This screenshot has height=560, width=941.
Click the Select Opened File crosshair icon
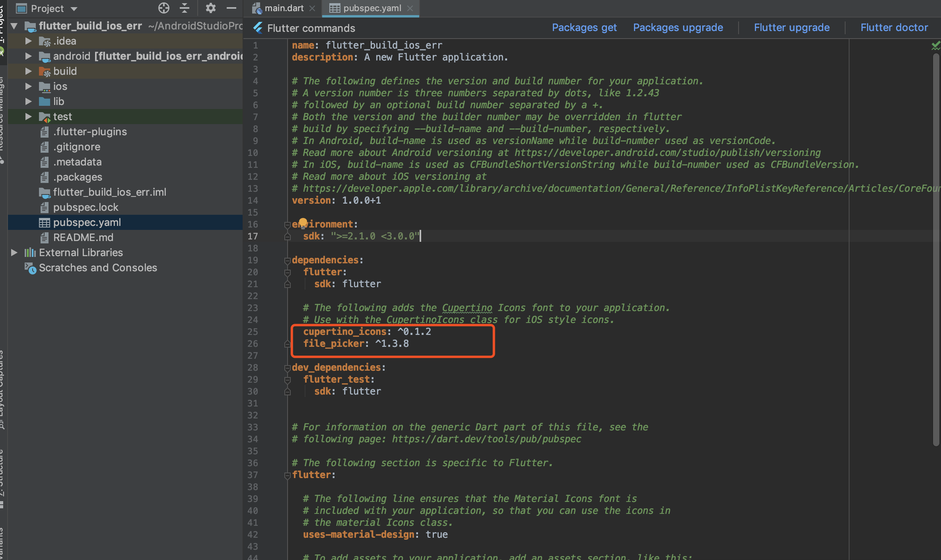[163, 8]
